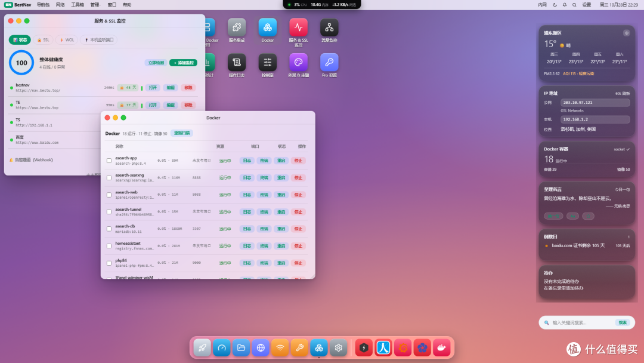Viewport: 644px width, 363px height.
Task: Click 移除 for the TE service
Action: [188, 105]
